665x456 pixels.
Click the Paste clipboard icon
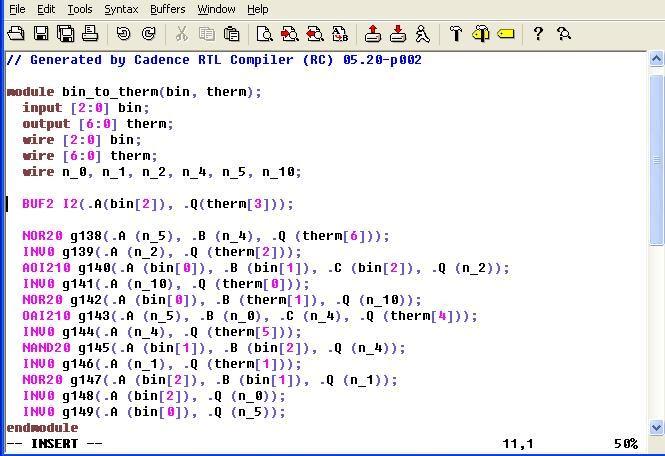(231, 34)
